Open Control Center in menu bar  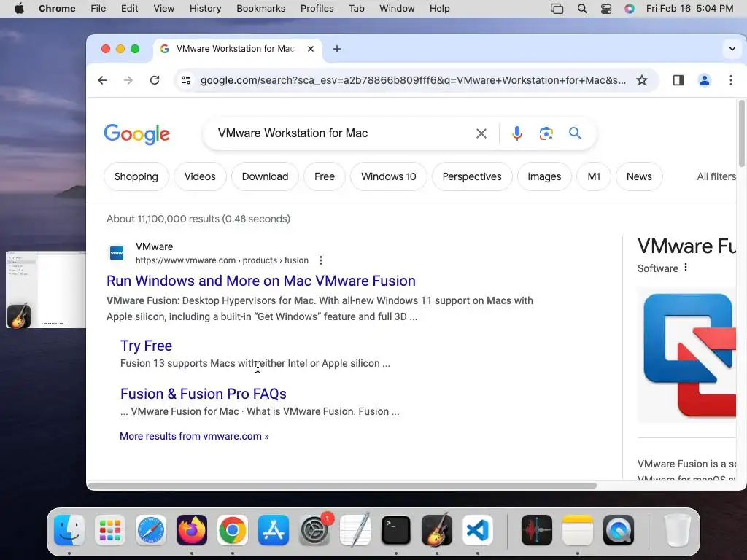click(606, 9)
